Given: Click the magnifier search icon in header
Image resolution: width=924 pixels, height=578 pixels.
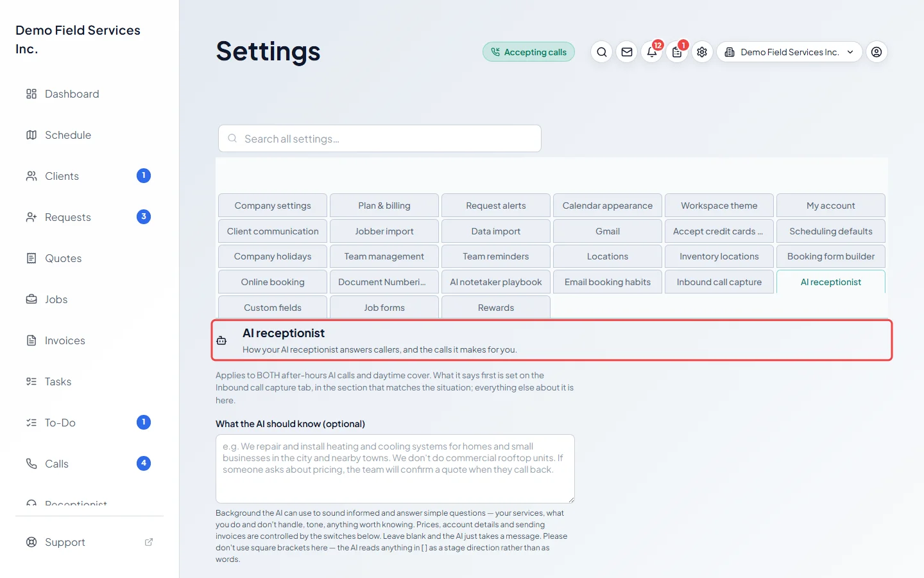Looking at the screenshot, I should (x=602, y=52).
